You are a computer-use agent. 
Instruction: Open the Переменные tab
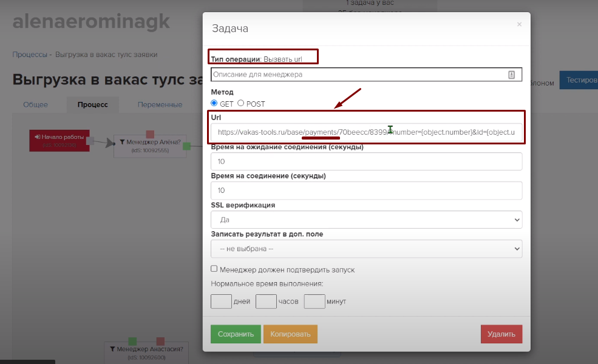coord(160,104)
